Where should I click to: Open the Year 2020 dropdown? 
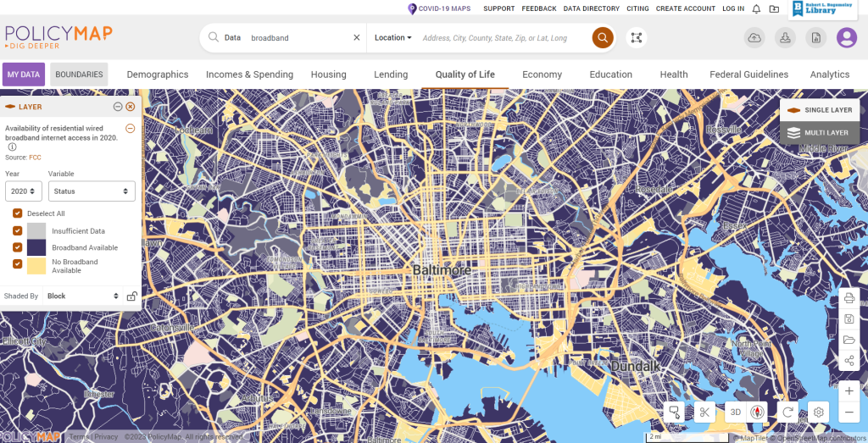click(23, 191)
